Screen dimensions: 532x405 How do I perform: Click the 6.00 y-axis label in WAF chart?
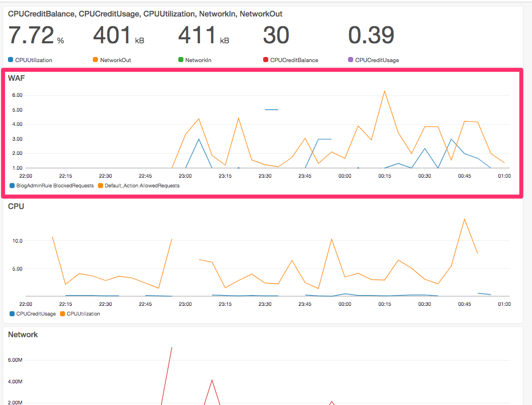[x=17, y=95]
